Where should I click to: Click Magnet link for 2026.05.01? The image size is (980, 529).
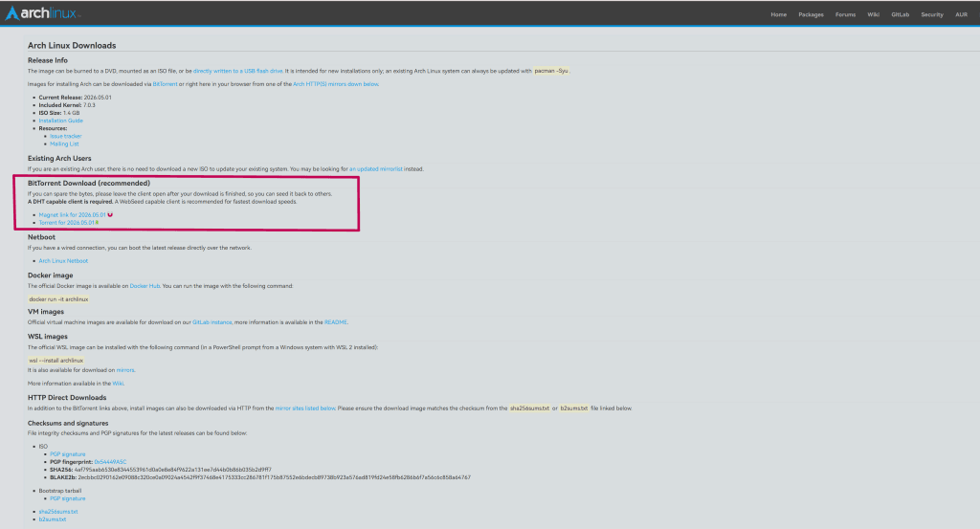click(x=73, y=215)
